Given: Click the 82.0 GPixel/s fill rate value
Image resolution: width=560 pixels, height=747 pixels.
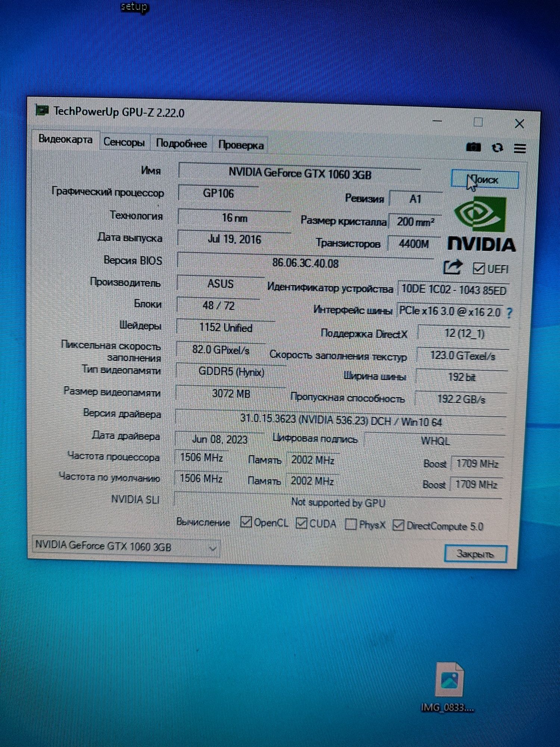Looking at the screenshot, I should point(221,350).
